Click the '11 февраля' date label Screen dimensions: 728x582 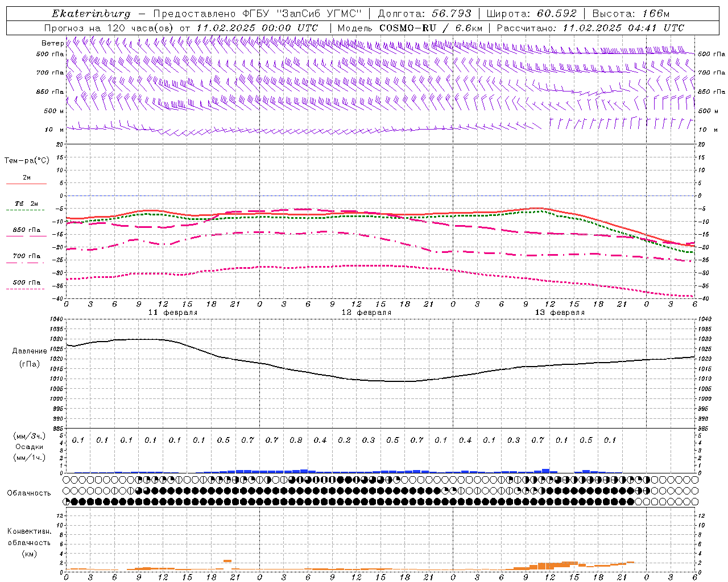[173, 313]
